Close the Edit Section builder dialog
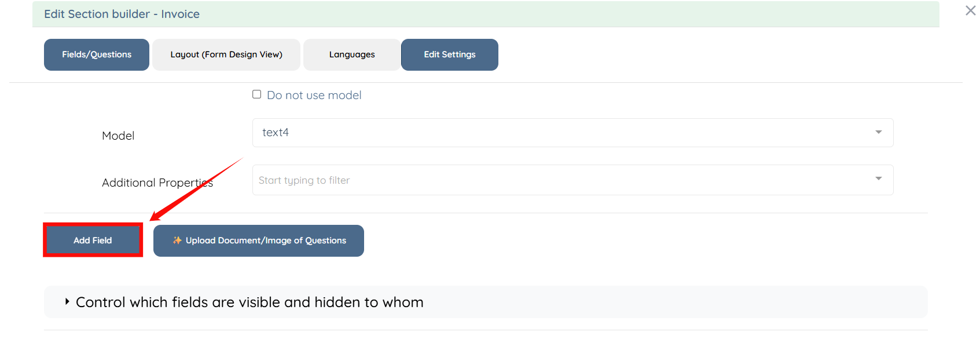 pyautogui.click(x=970, y=10)
